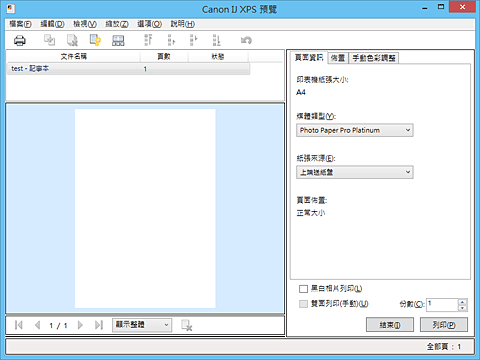Go to the previous page
This screenshot has width=480, height=360.
coord(37,325)
